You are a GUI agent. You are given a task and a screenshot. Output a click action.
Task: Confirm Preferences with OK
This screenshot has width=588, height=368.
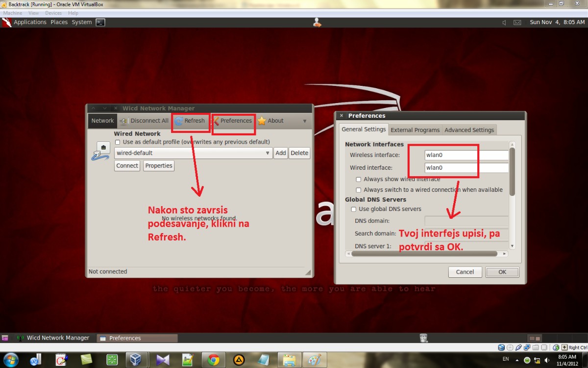502,272
